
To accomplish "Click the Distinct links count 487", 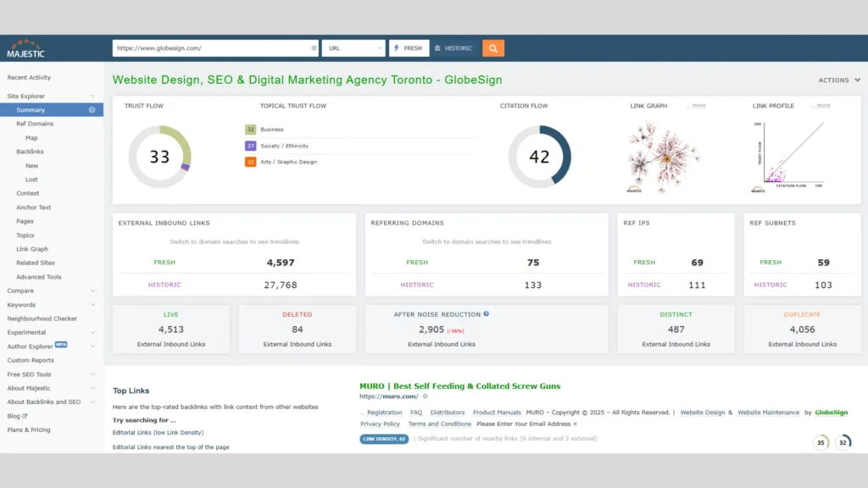I will tap(676, 330).
